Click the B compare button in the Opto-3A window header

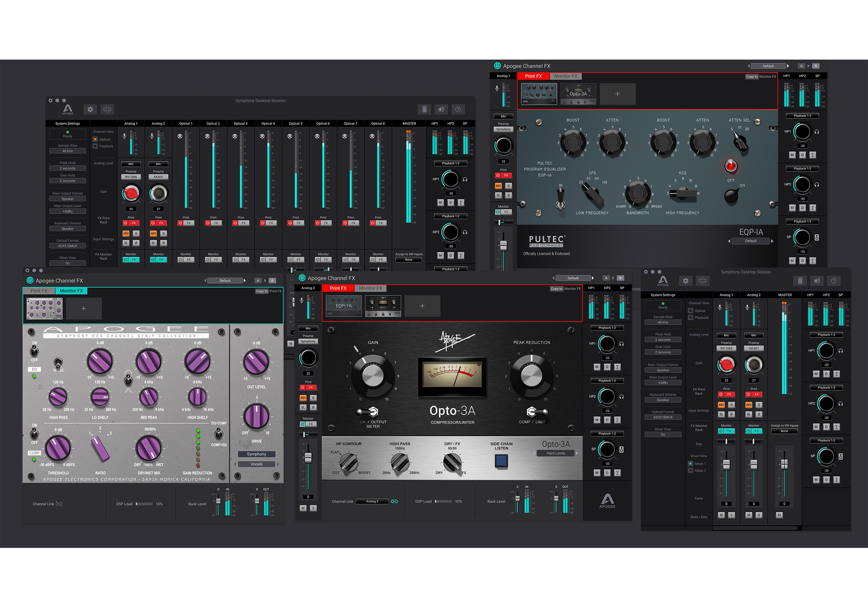[x=621, y=278]
